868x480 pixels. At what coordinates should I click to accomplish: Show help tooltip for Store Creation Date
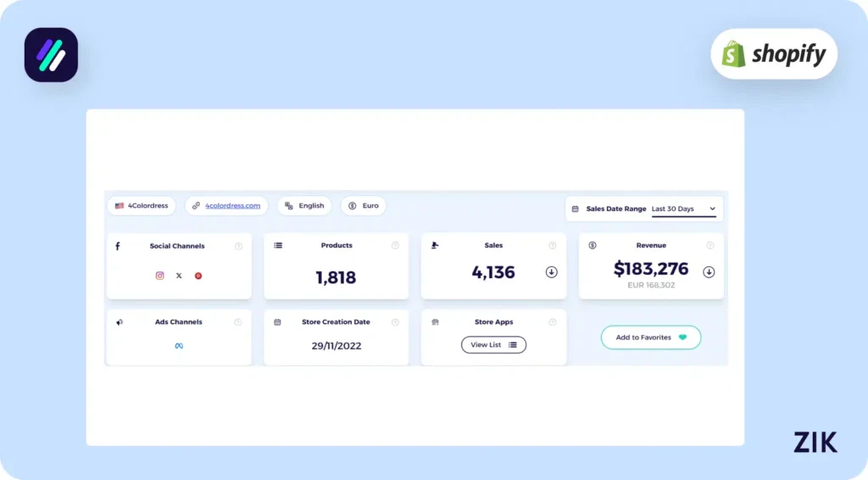(x=395, y=322)
